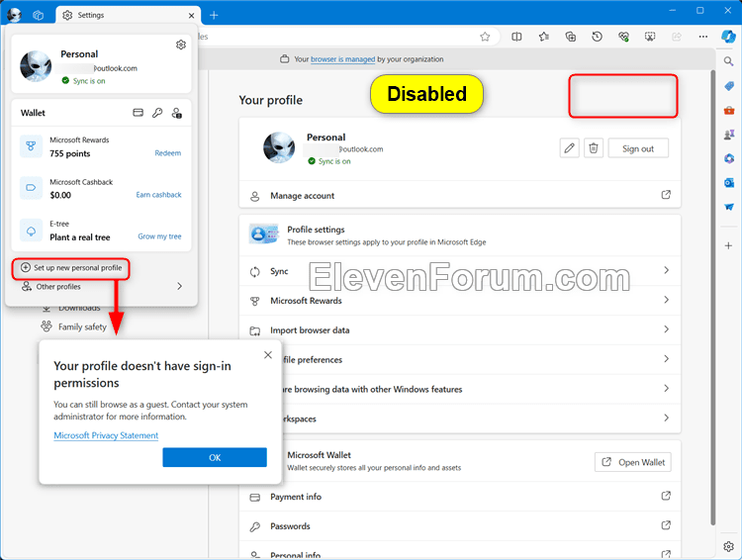This screenshot has width=742, height=560.
Task: Add a sidebar app with plus icon
Action: tap(729, 245)
